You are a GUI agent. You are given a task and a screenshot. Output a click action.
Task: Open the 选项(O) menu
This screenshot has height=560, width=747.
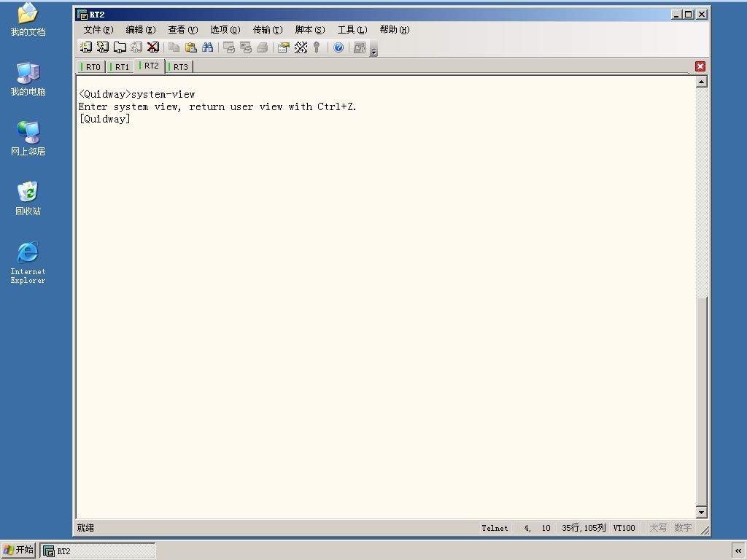225,29
